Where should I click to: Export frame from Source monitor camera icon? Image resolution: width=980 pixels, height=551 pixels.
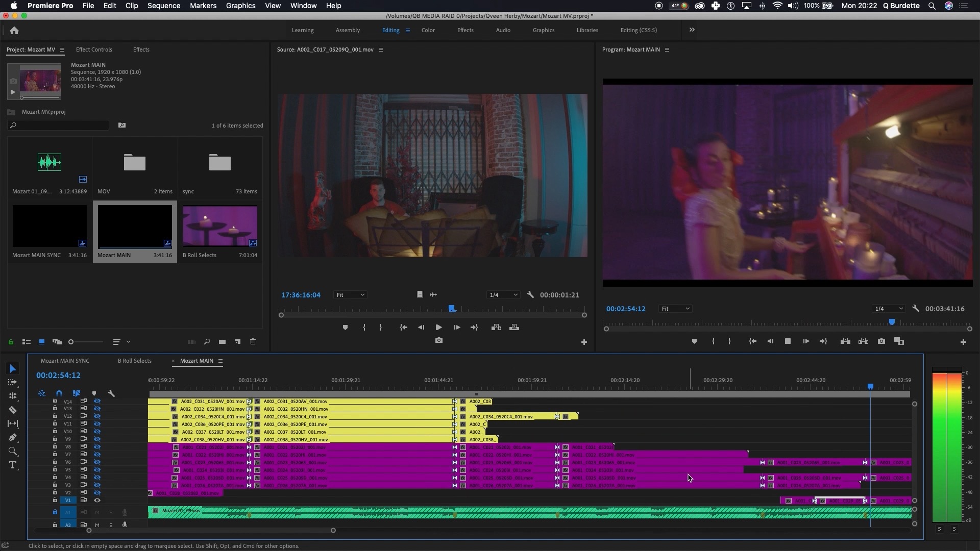point(439,340)
